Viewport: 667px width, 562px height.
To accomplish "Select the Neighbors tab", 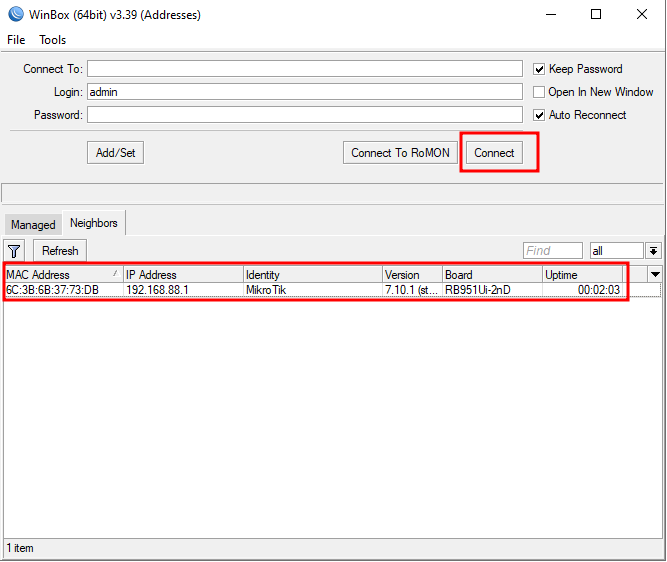I will (x=93, y=223).
